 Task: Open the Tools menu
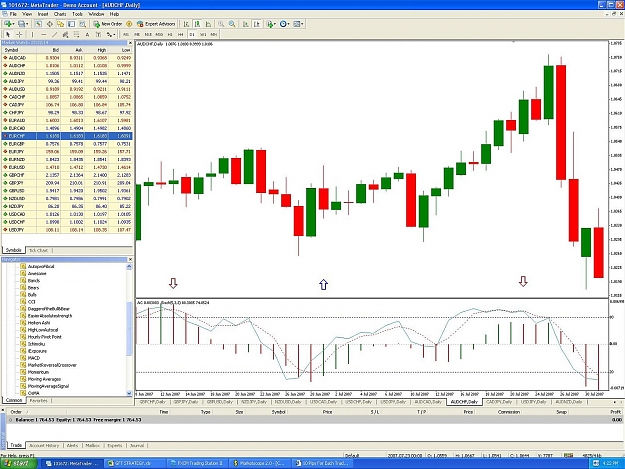click(x=77, y=14)
